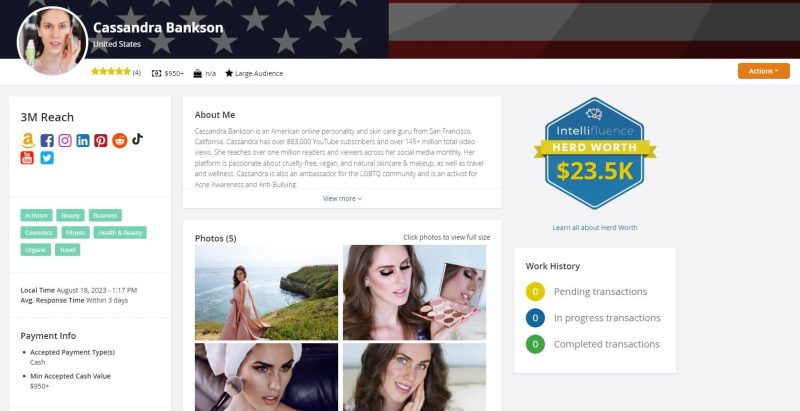The width and height of the screenshot is (800, 411).
Task: Open the Instagram social profile icon
Action: (65, 141)
